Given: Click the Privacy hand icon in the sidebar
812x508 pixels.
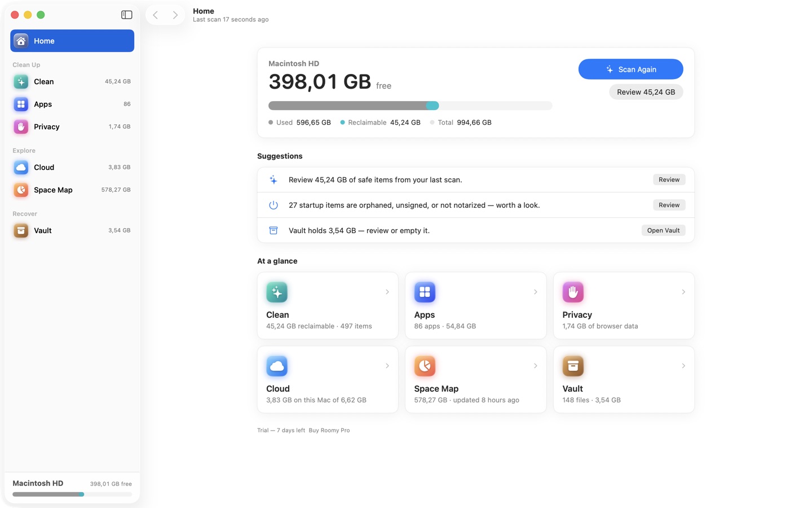Looking at the screenshot, I should 21,126.
